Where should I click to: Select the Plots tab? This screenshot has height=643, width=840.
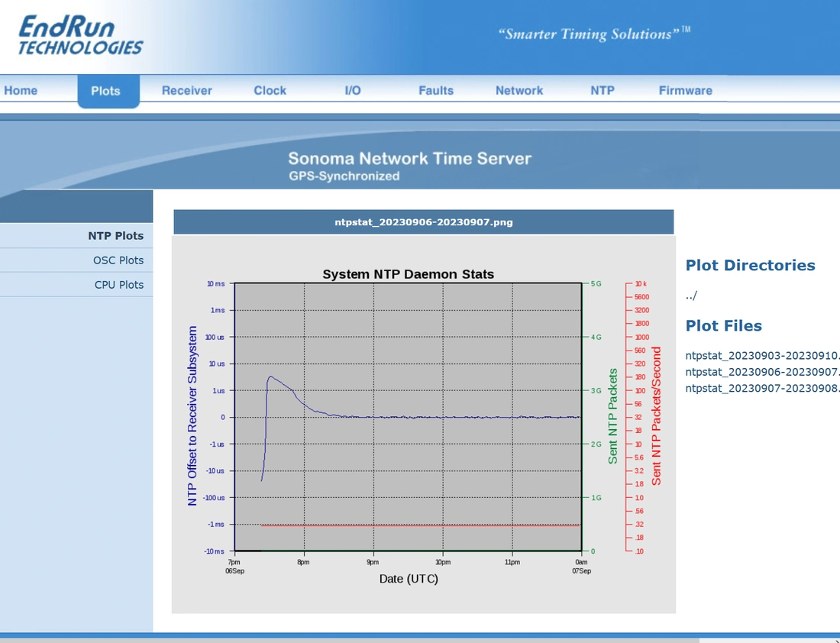108,91
